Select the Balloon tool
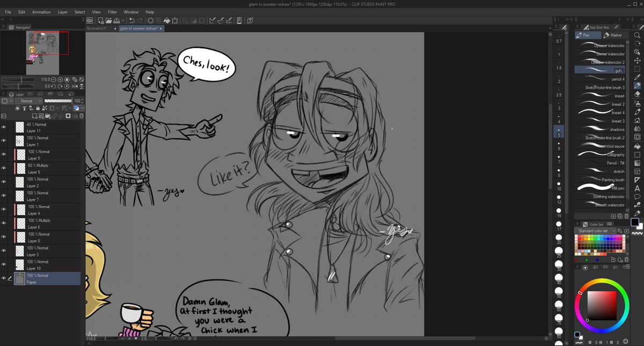The height and width of the screenshot is (346, 644). 637,196
